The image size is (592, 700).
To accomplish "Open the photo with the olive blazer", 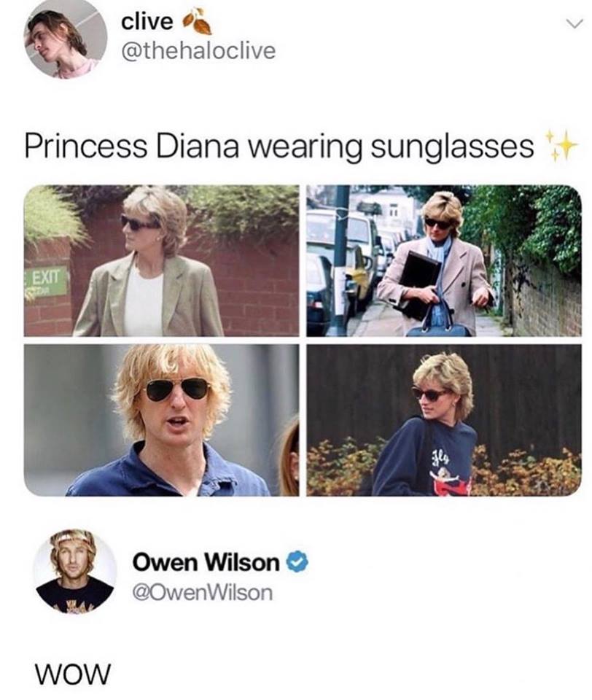I will (162, 261).
